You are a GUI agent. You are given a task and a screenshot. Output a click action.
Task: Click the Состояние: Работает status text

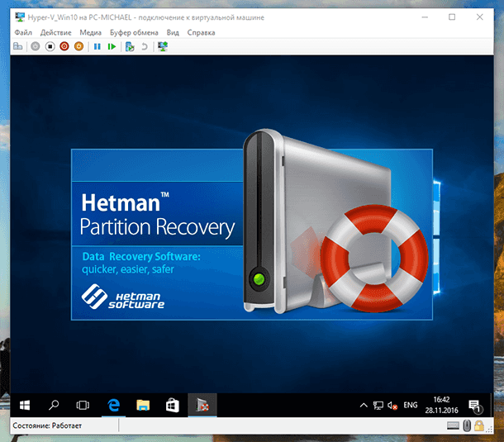(47, 425)
